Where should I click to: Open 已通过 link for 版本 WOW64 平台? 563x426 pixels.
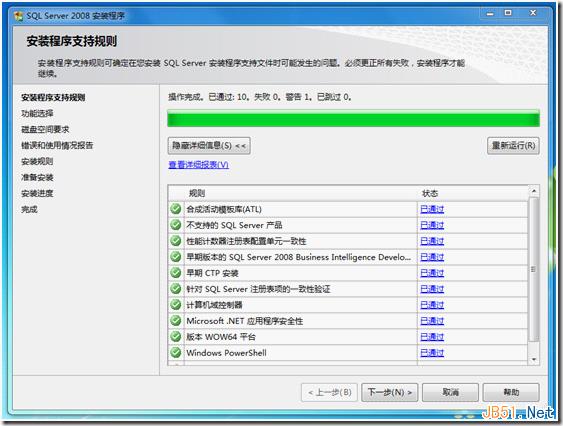[432, 337]
